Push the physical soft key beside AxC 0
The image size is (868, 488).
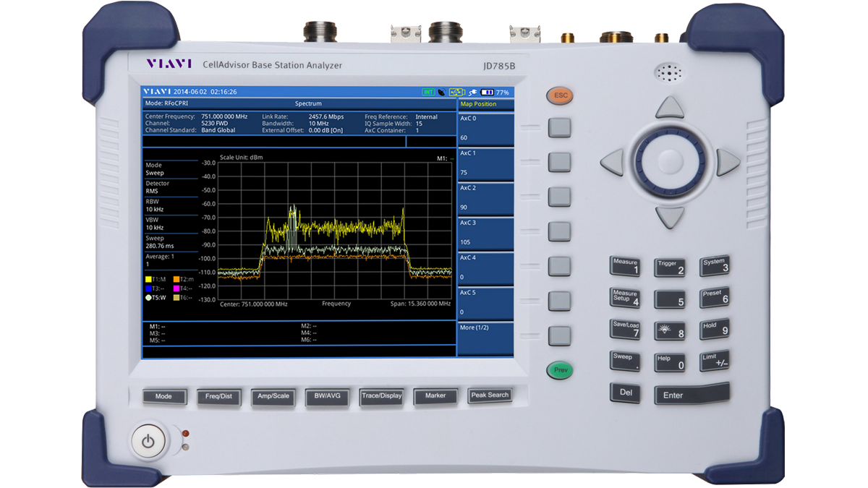click(x=559, y=128)
